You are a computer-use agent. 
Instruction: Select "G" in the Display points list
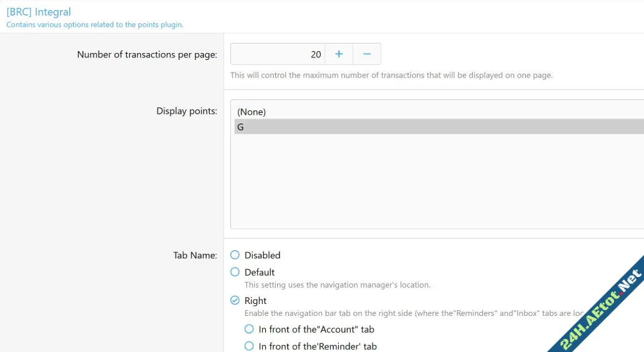tap(241, 127)
